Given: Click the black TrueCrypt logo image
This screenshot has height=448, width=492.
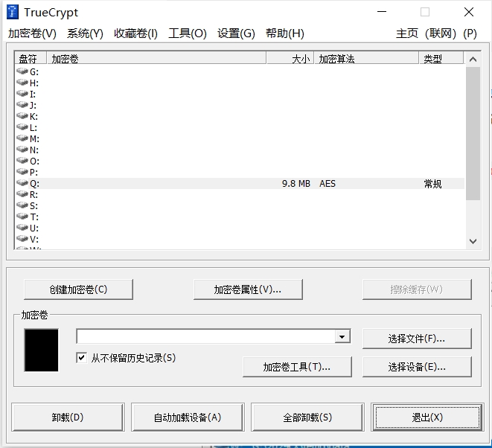Looking at the screenshot, I should point(42,350).
